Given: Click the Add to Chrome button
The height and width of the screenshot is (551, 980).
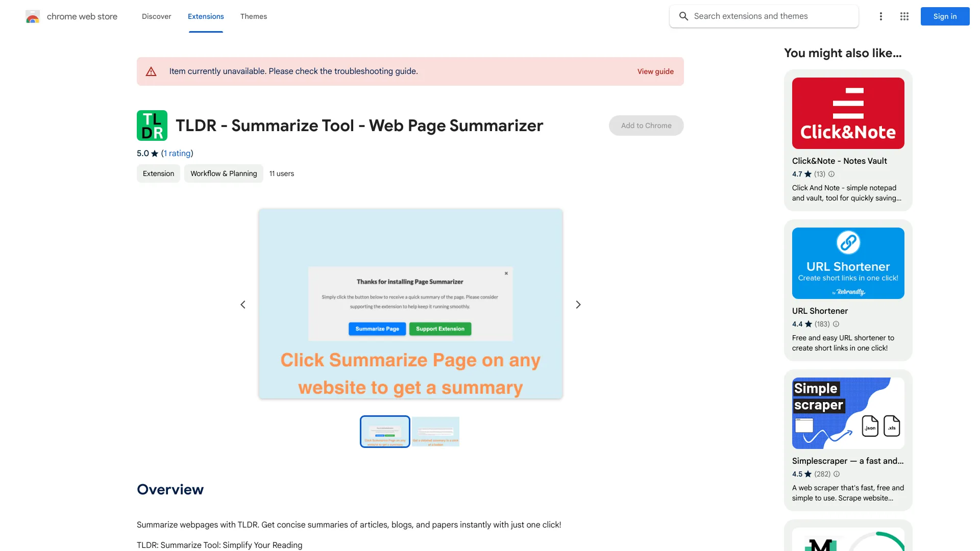Looking at the screenshot, I should point(646,125).
